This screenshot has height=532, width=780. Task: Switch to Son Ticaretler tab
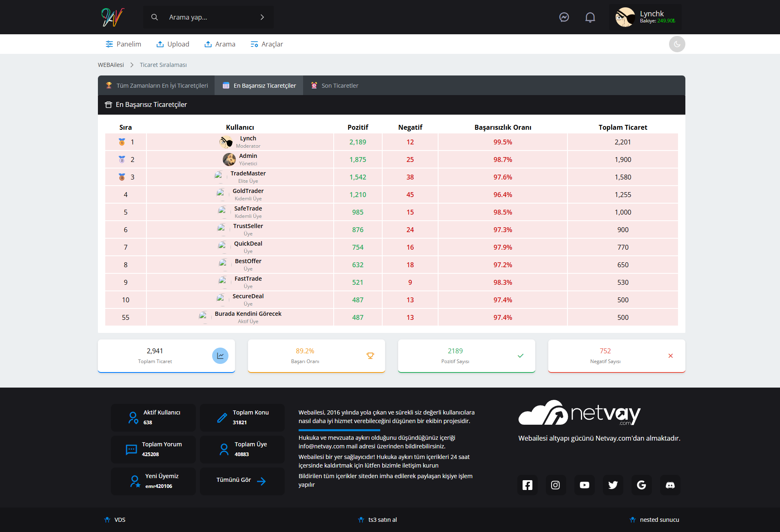coord(335,86)
